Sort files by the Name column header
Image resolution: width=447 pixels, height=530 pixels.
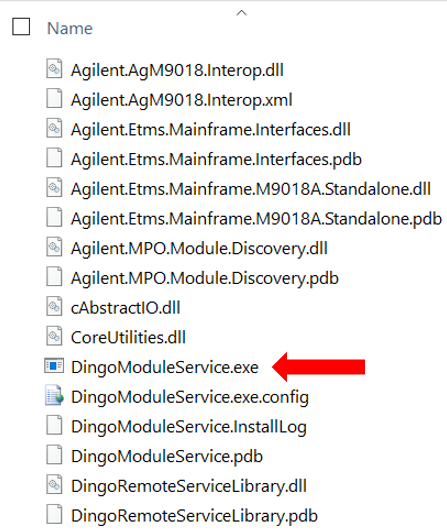point(70,28)
